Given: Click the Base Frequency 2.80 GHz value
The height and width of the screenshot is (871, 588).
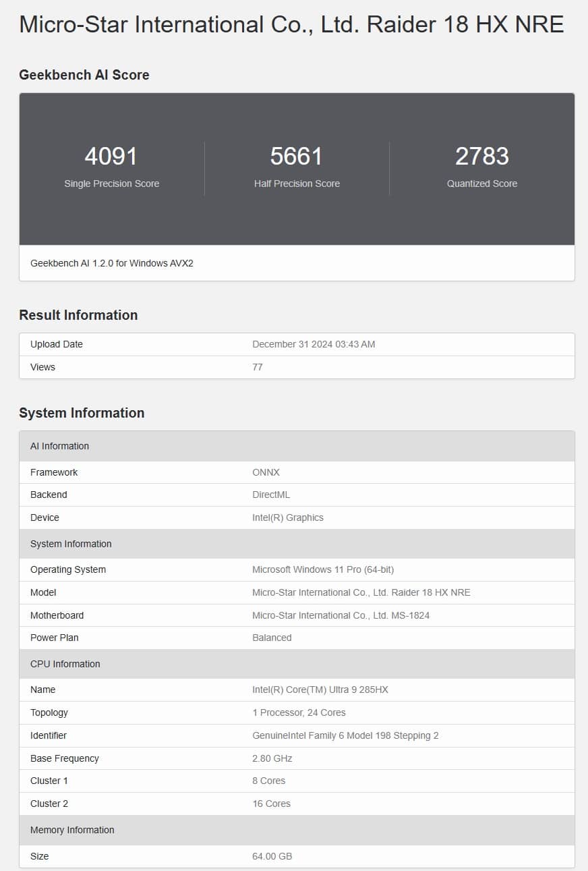Looking at the screenshot, I should (x=272, y=758).
